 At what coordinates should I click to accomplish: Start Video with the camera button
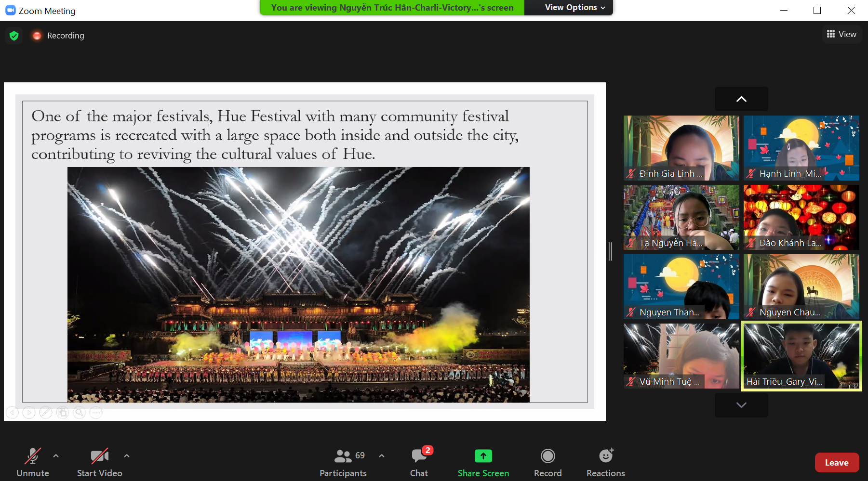coord(99,462)
